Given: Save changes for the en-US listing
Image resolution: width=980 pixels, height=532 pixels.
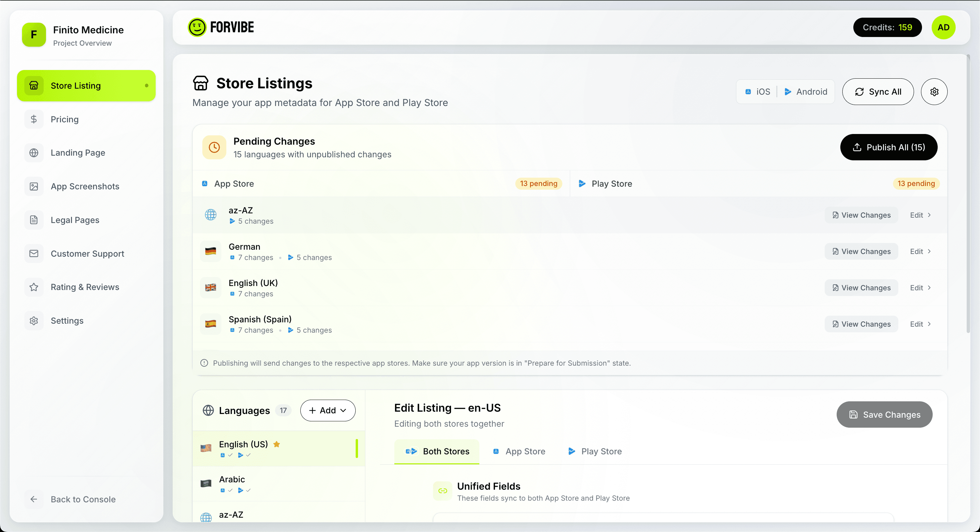Looking at the screenshot, I should 884,414.
